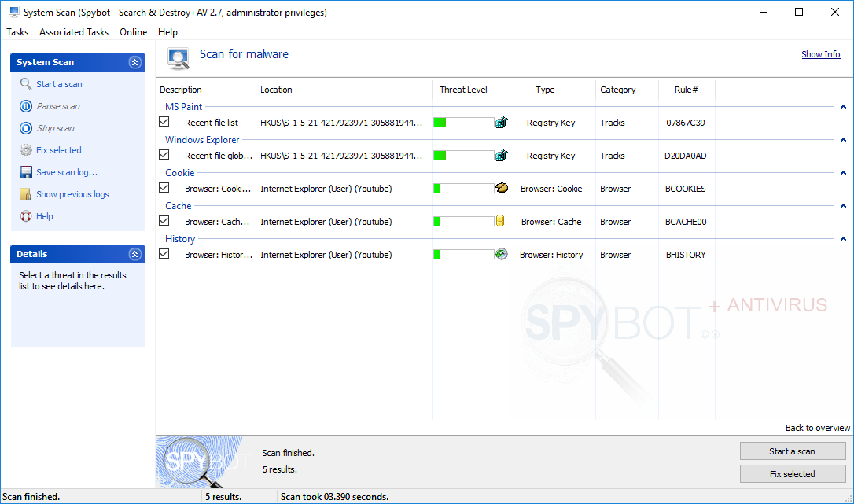Image resolution: width=854 pixels, height=504 pixels.
Task: Click the Windows Explorer group heading
Action: 202,140
